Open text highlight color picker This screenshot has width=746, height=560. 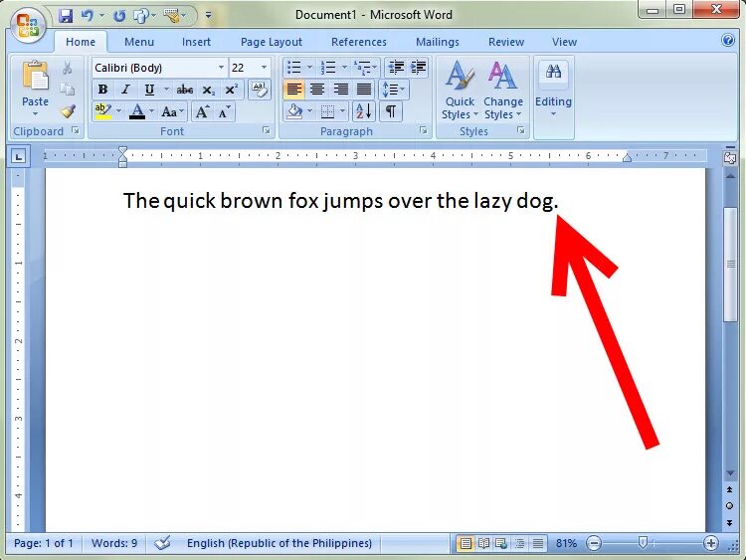119,112
